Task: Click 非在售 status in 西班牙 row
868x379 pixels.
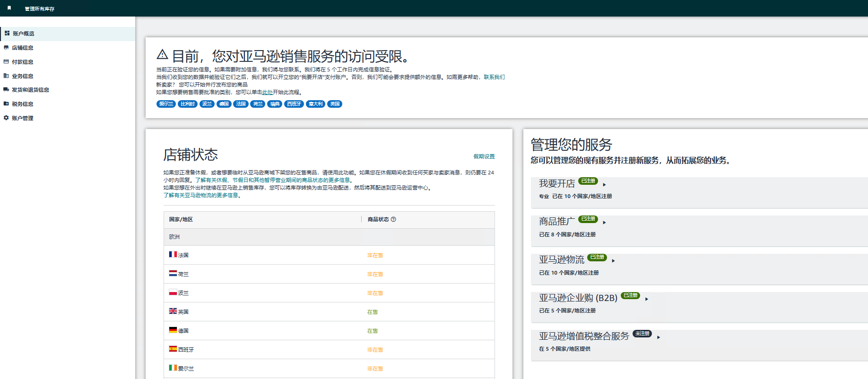Action: [375, 350]
